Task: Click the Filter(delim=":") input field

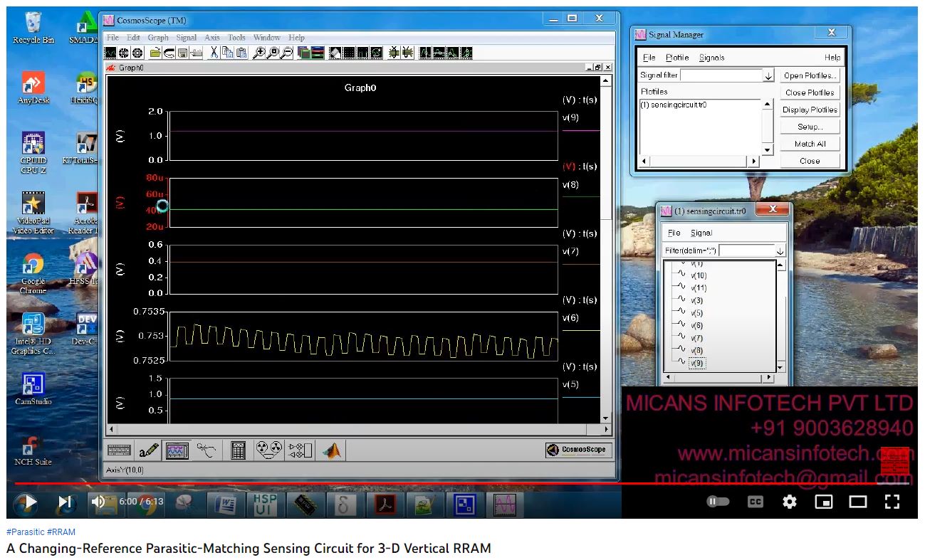Action: point(747,251)
